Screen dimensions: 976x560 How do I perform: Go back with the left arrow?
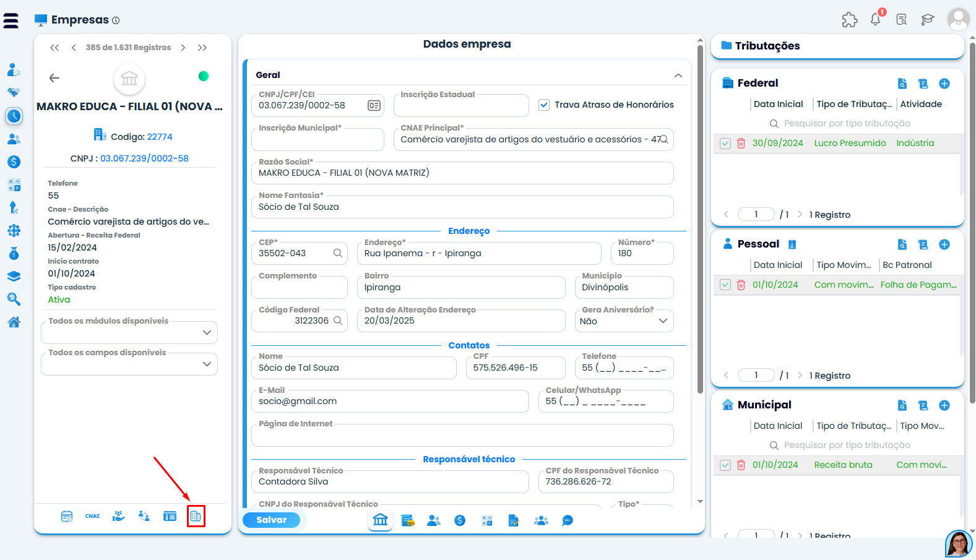pos(54,78)
